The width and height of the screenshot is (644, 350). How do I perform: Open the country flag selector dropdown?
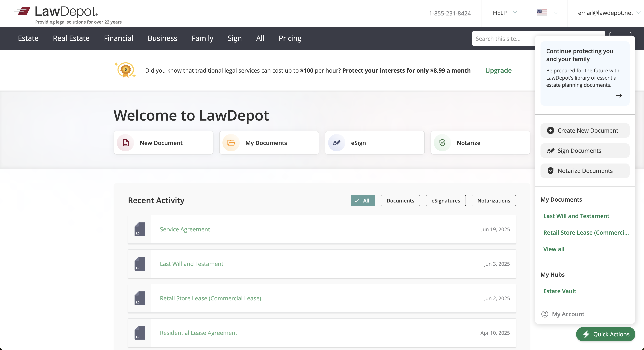547,13
